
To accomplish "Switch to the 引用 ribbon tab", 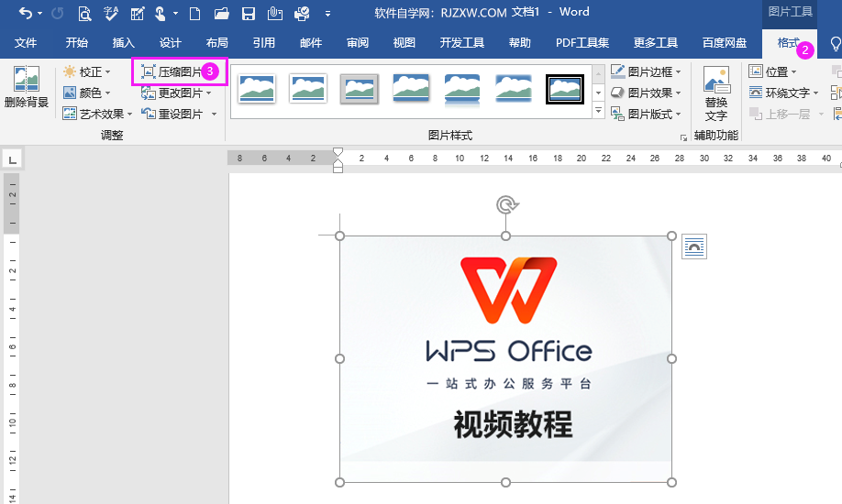I will point(263,43).
